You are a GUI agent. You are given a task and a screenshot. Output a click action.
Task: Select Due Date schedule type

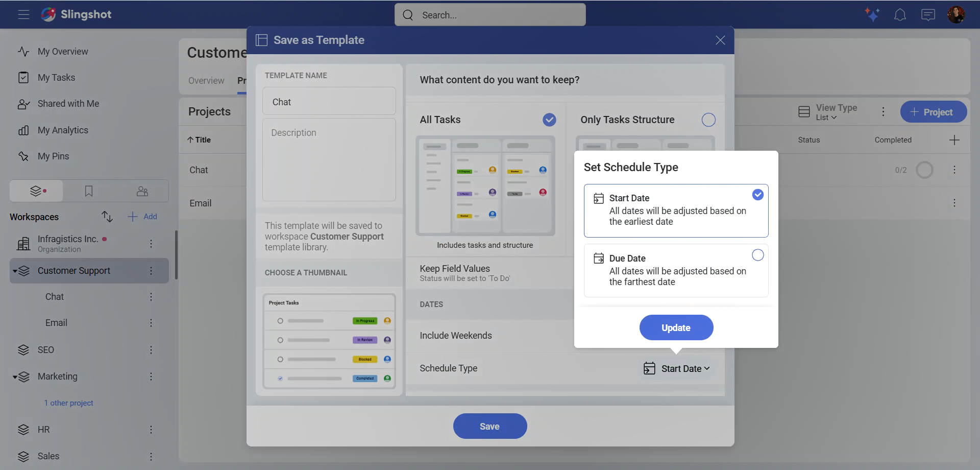[676, 270]
